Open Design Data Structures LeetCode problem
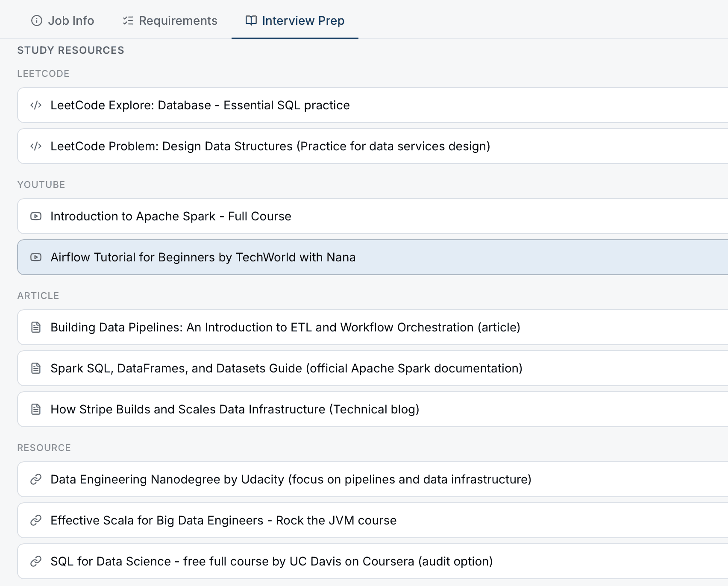This screenshot has height=586, width=728. click(270, 146)
